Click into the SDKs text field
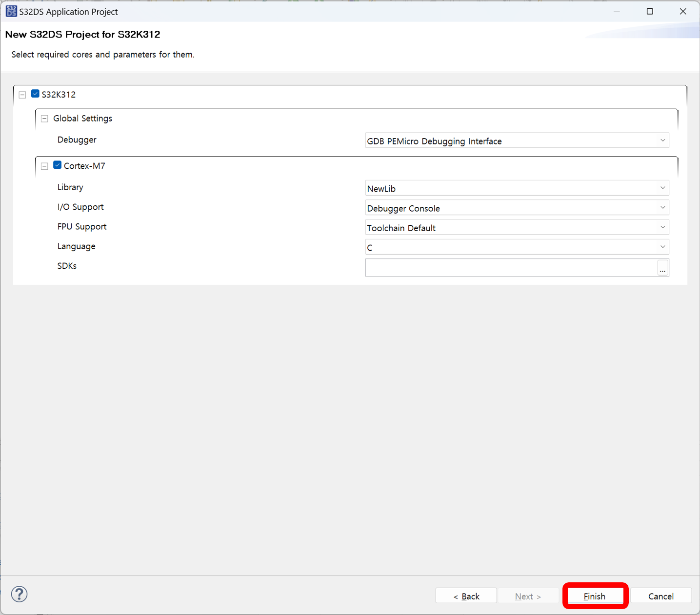 pos(511,268)
